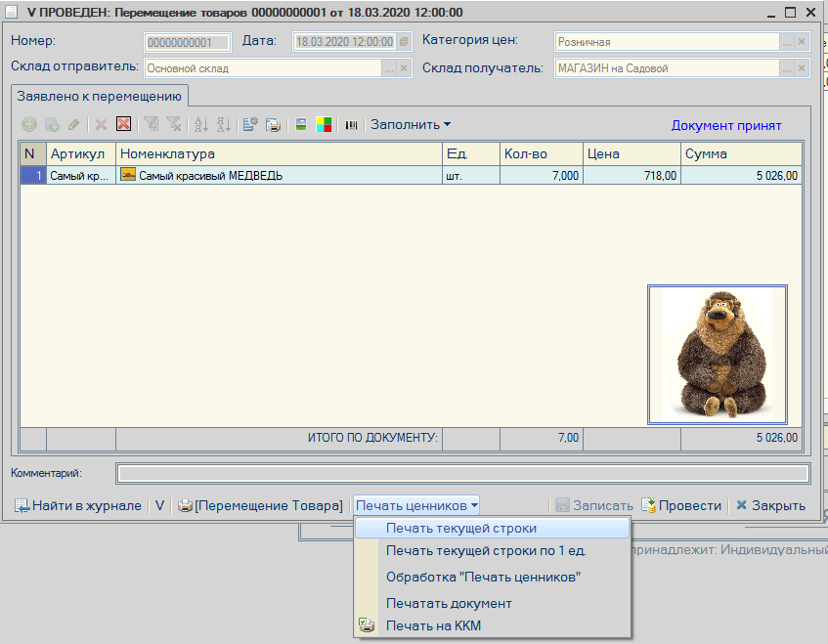828x644 pixels.
Task: Sort table descending Я-А
Action: [223, 124]
